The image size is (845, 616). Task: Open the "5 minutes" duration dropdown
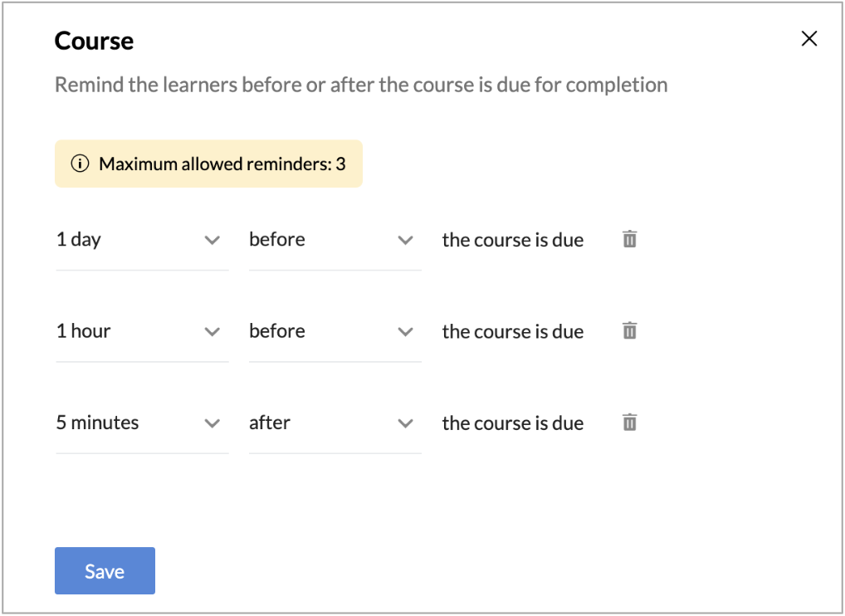point(141,423)
